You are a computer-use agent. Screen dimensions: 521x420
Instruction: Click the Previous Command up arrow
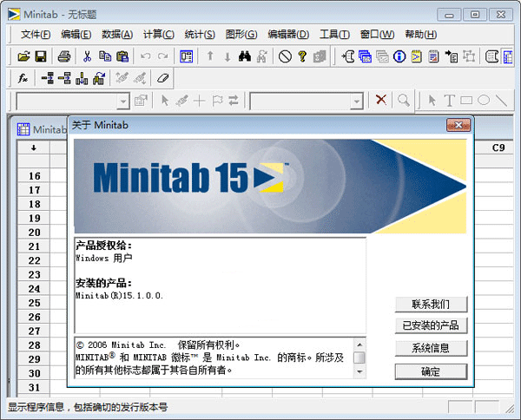[x=210, y=56]
